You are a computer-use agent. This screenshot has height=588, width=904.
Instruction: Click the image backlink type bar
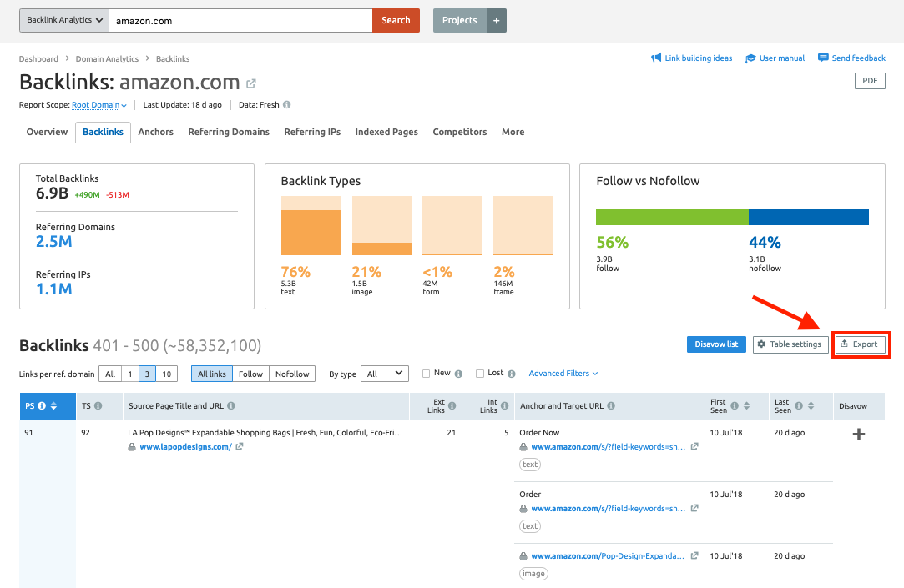pos(381,225)
